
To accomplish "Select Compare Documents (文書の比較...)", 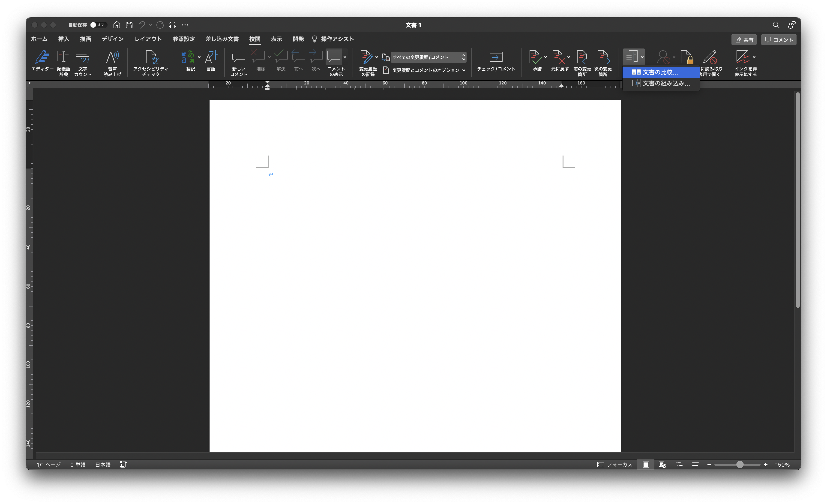I will (x=661, y=72).
